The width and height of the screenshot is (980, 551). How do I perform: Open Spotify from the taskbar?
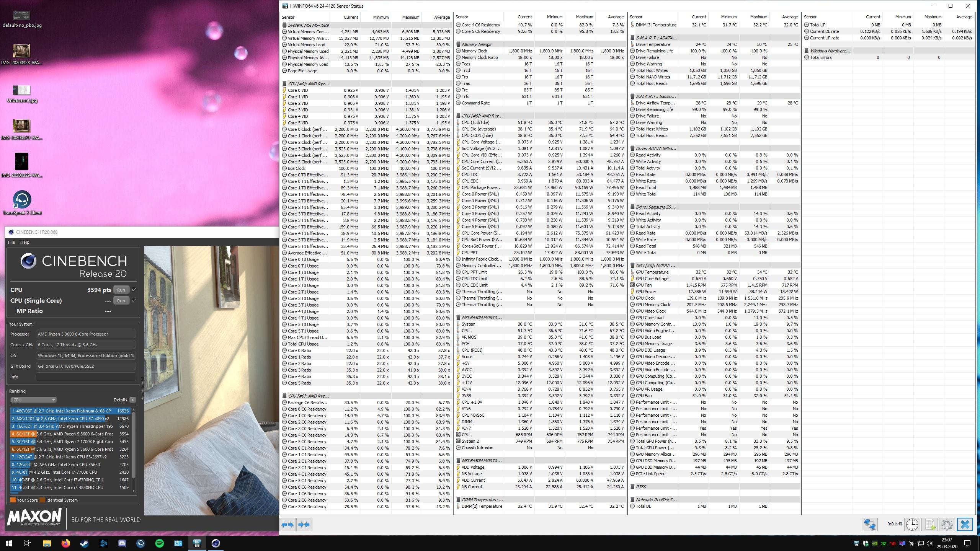point(160,543)
